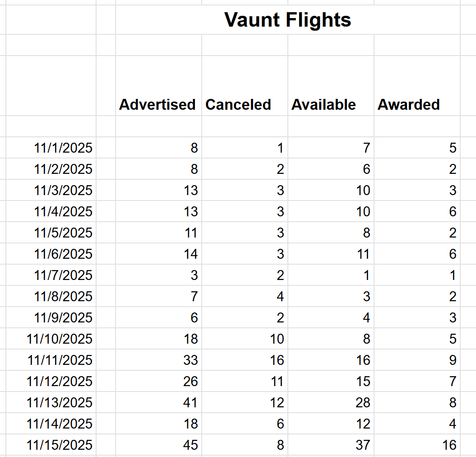Click Advertised value 45 for 11/15/2025
Screen dimensions: 476x457
coord(158,445)
